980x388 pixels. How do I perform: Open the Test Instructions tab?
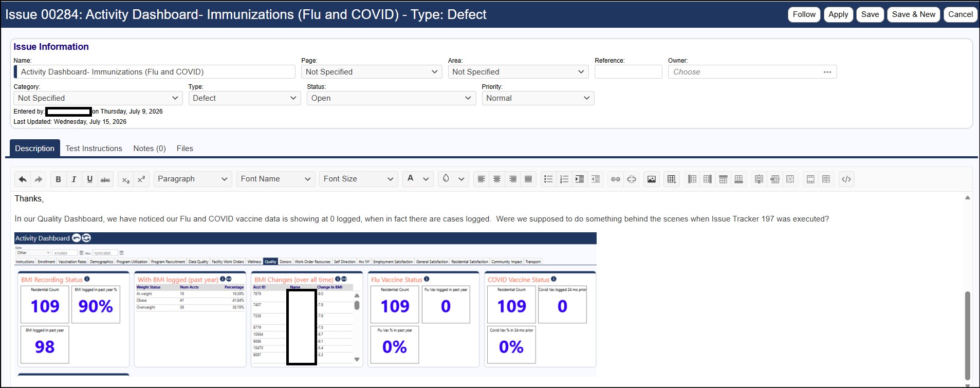94,149
